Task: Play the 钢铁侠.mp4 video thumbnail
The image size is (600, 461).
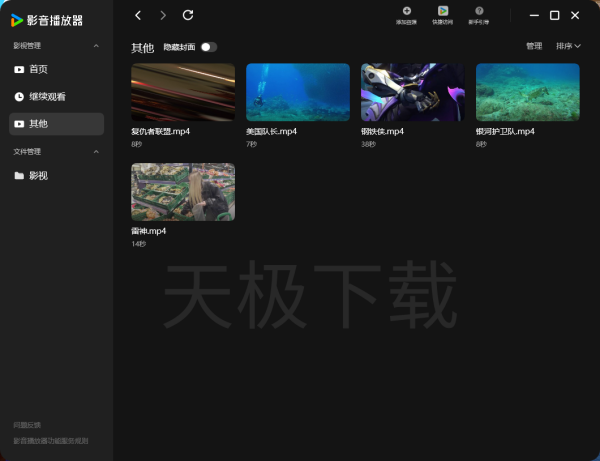Action: coord(412,92)
